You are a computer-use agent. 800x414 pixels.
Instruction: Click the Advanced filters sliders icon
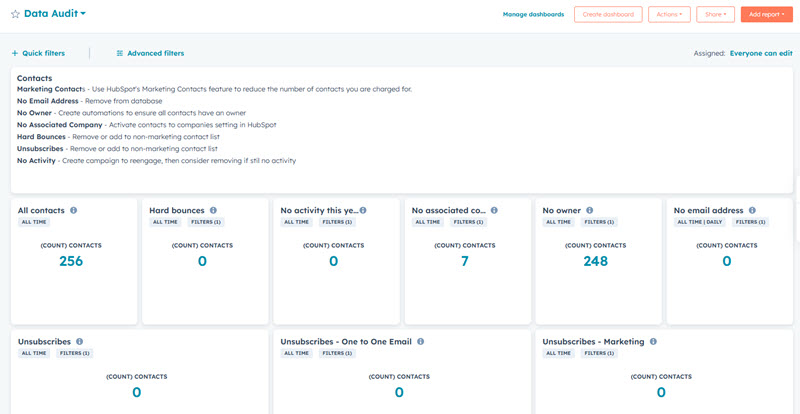click(120, 53)
